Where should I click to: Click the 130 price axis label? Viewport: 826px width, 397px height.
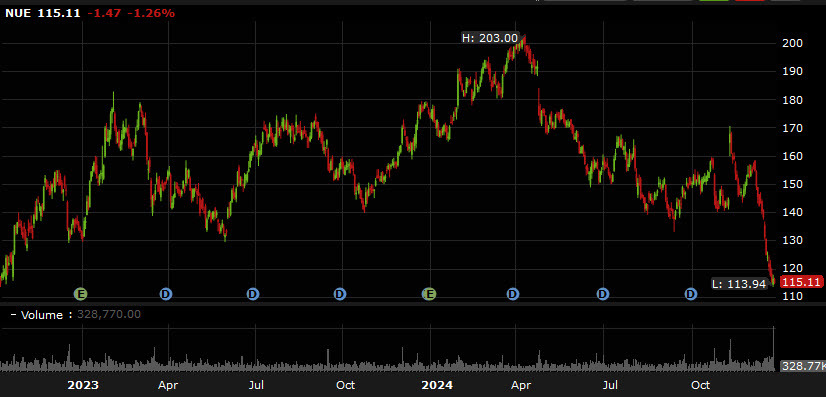coord(792,240)
